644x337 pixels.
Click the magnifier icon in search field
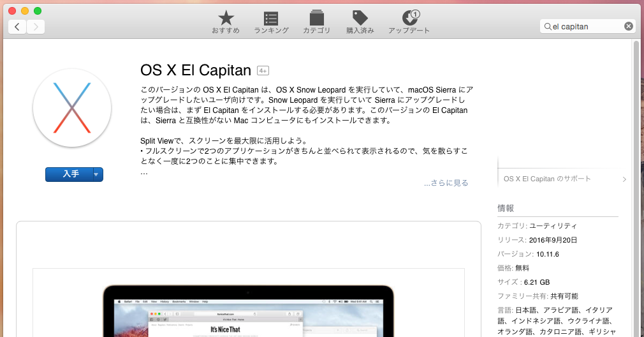coord(548,27)
